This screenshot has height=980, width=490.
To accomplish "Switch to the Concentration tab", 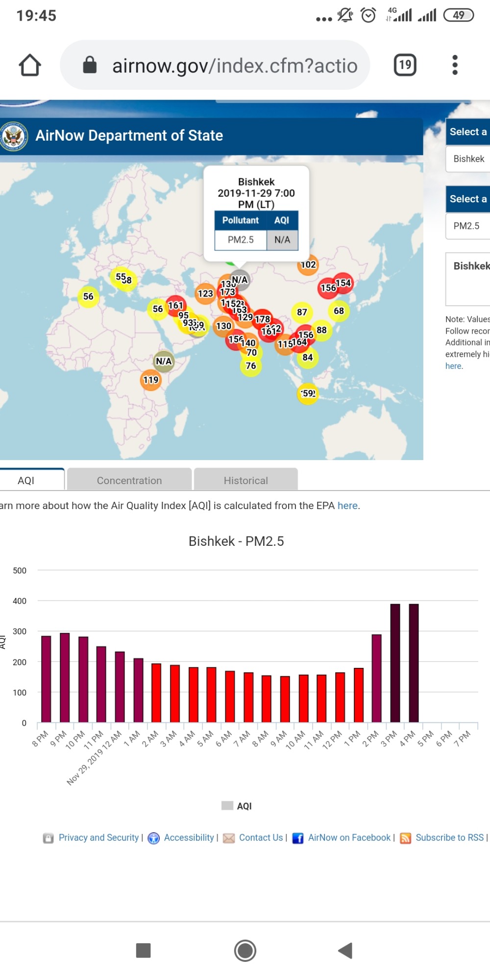I will click(x=129, y=480).
